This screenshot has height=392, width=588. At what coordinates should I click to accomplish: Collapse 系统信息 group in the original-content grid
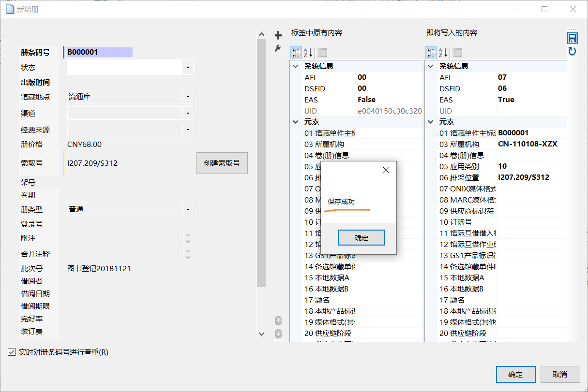[x=296, y=66]
